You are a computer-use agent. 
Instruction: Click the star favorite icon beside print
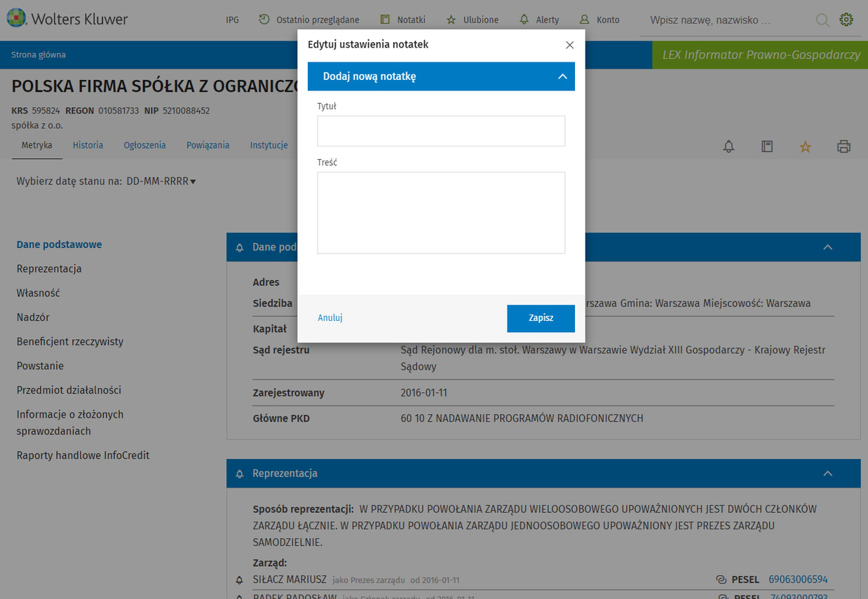click(805, 146)
